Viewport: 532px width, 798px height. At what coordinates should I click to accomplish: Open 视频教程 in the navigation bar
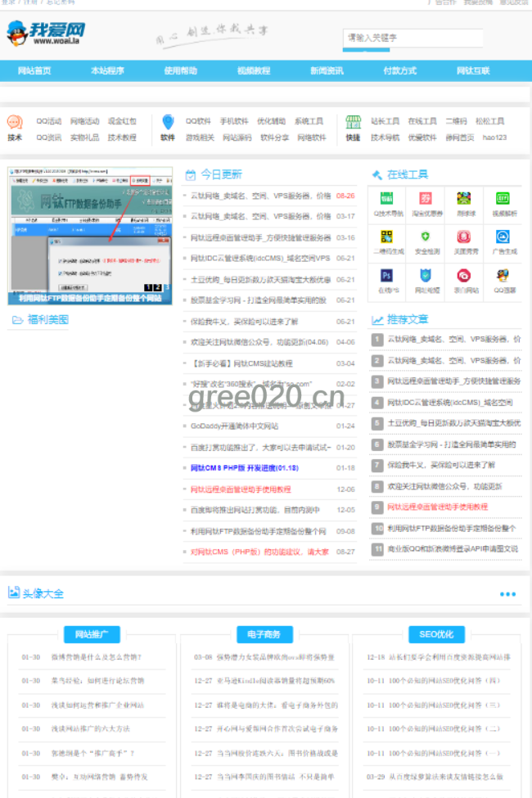coord(254,71)
